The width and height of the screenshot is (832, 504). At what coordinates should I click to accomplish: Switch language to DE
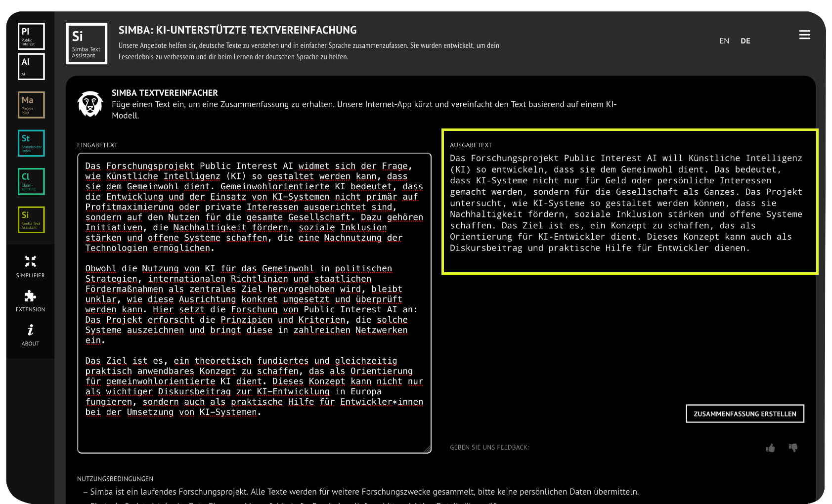[745, 41]
